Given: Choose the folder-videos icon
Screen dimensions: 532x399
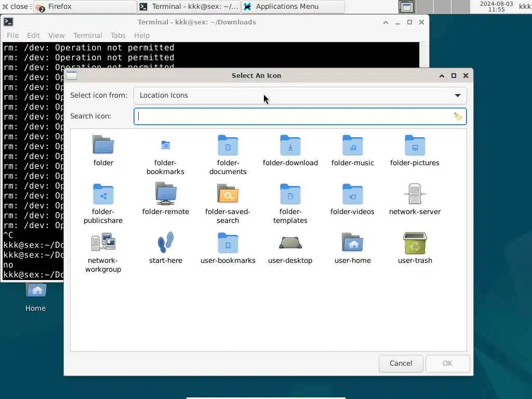Looking at the screenshot, I should click(353, 194).
